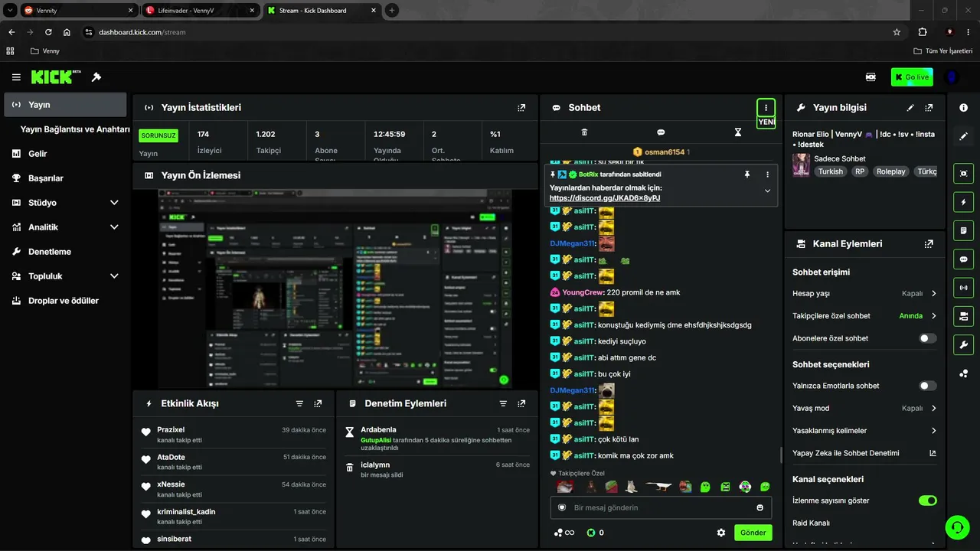Edit stream info with pencil in Yayın bilgisi
The height and width of the screenshot is (551, 980).
tap(910, 108)
